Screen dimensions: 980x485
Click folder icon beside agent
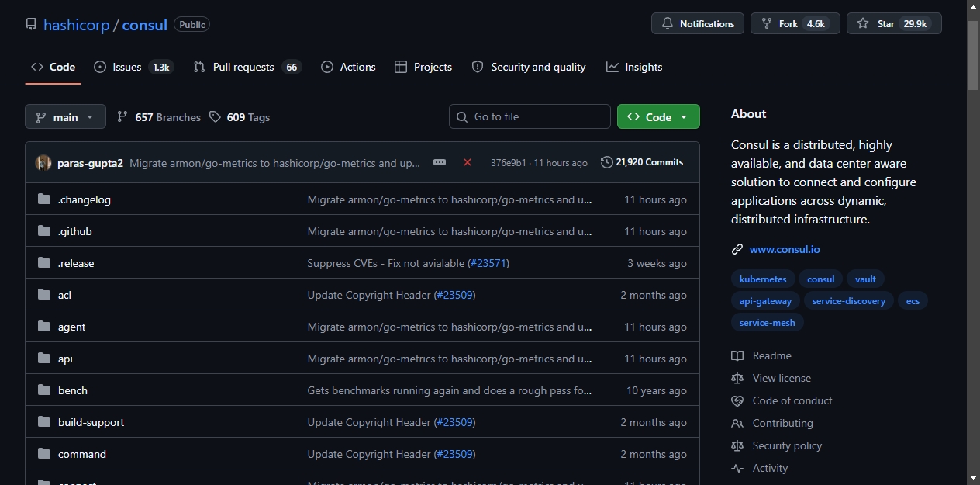(x=44, y=327)
